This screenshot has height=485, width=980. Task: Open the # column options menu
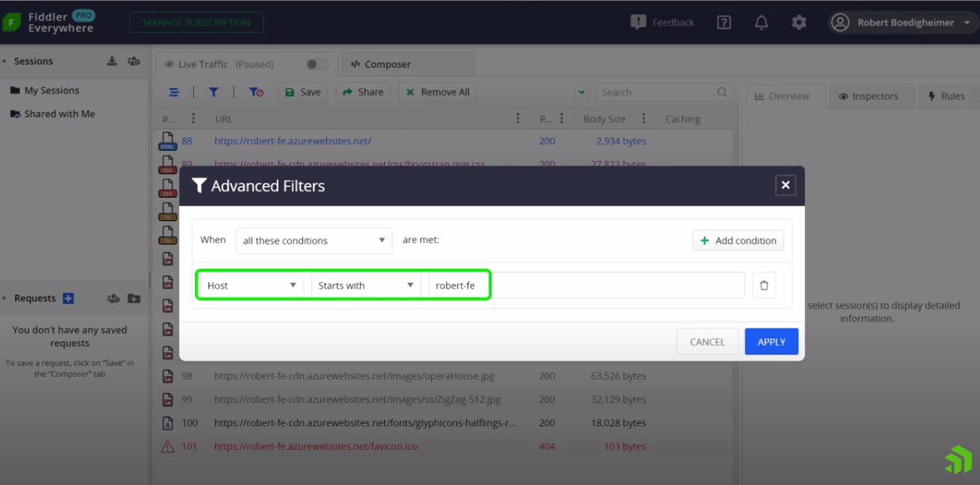pos(193,119)
